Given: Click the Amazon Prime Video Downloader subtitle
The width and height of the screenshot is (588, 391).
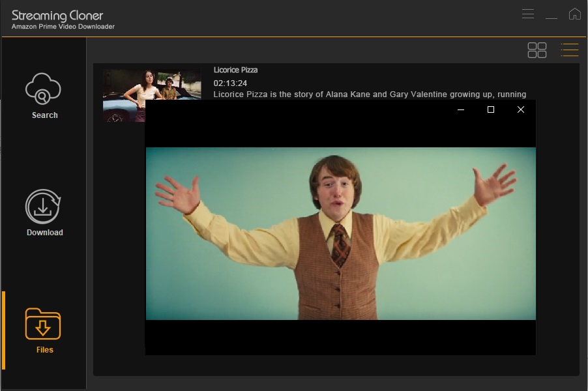Looking at the screenshot, I should (x=63, y=27).
